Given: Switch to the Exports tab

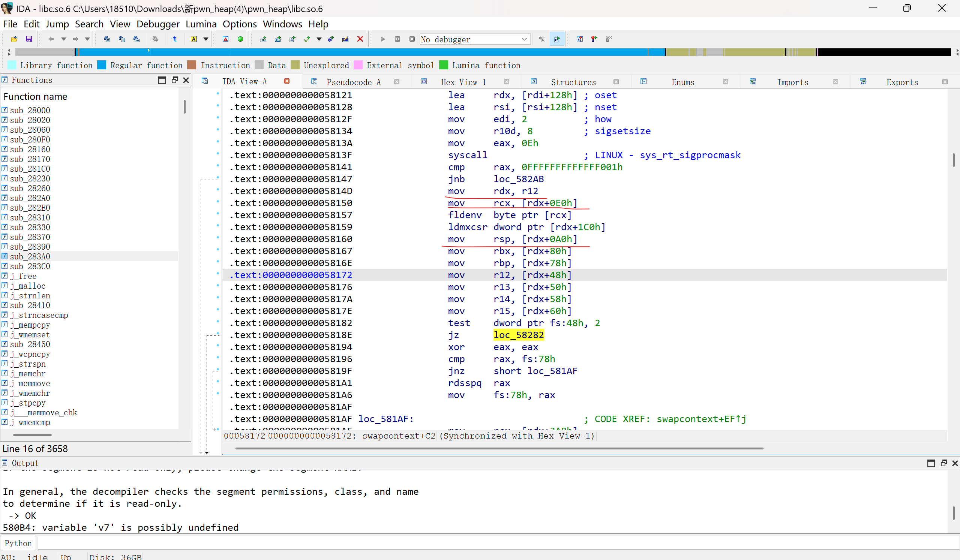Looking at the screenshot, I should click(x=902, y=82).
